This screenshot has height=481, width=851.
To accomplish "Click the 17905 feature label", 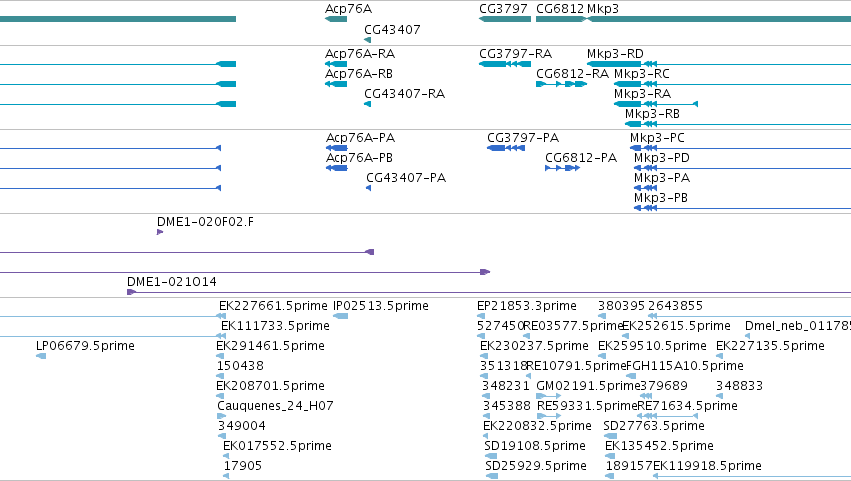I will tap(243, 466).
